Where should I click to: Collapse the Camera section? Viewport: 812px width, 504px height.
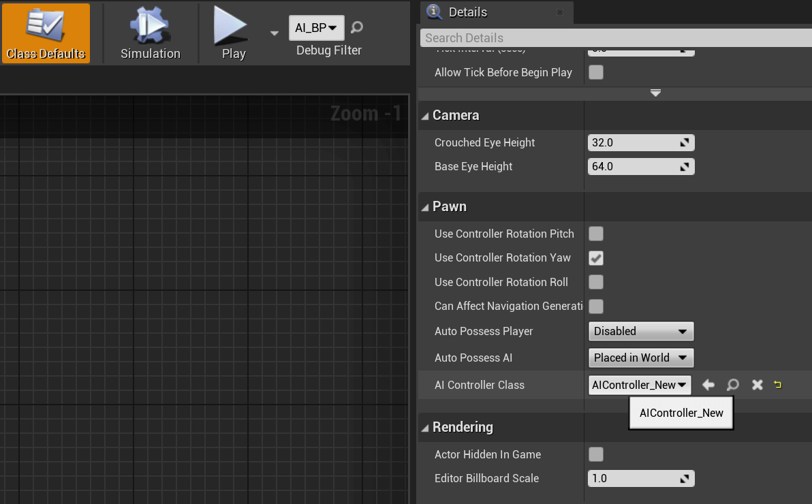(x=425, y=116)
